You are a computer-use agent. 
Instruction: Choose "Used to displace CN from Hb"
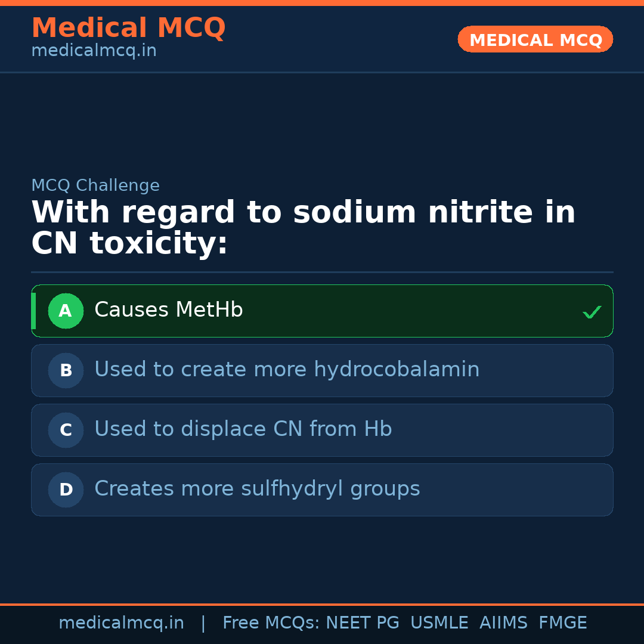pyautogui.click(x=243, y=429)
